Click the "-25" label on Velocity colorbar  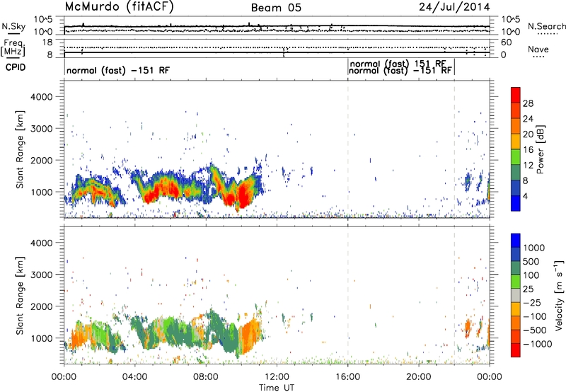coord(532,303)
